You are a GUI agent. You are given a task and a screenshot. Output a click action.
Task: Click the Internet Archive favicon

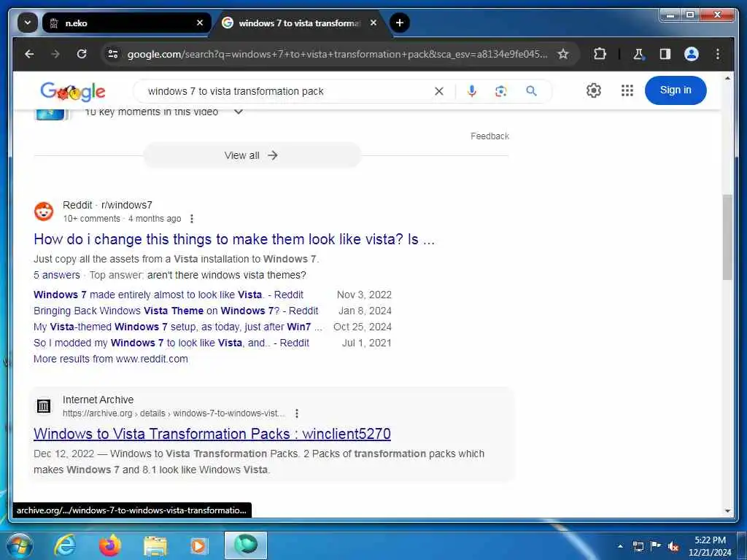coord(44,406)
